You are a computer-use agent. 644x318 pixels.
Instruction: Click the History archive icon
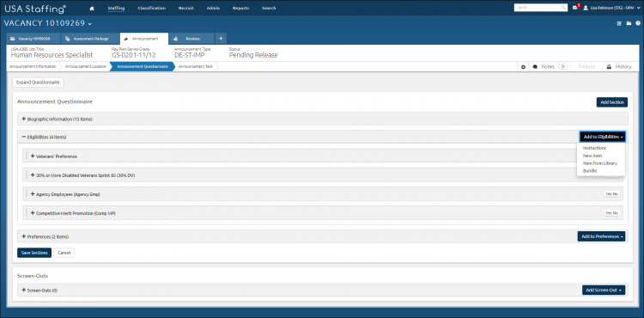click(609, 66)
